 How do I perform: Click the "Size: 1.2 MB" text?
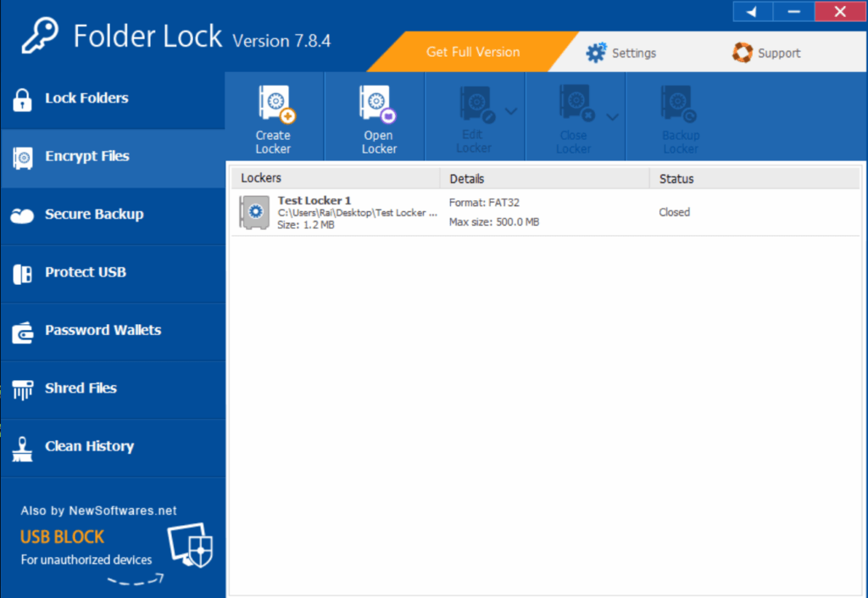[305, 225]
